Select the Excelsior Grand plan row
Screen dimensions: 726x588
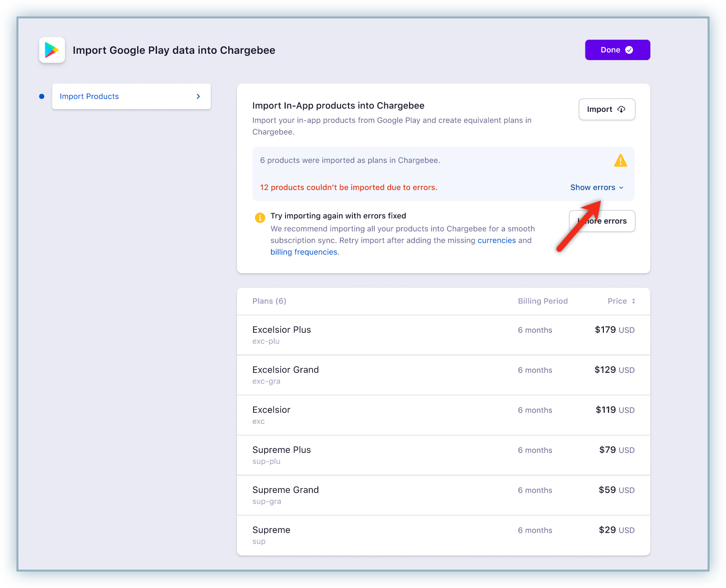[x=443, y=375]
